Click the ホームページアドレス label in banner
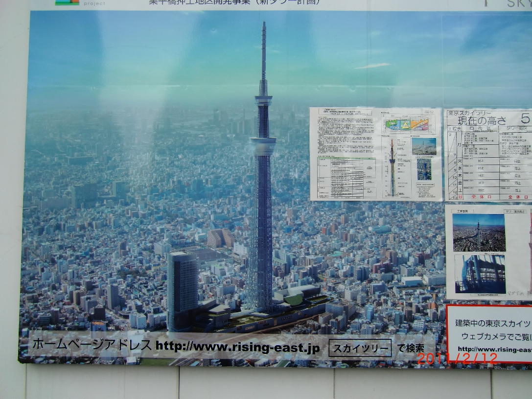Image resolution: width=532 pixels, height=399 pixels. (92, 345)
